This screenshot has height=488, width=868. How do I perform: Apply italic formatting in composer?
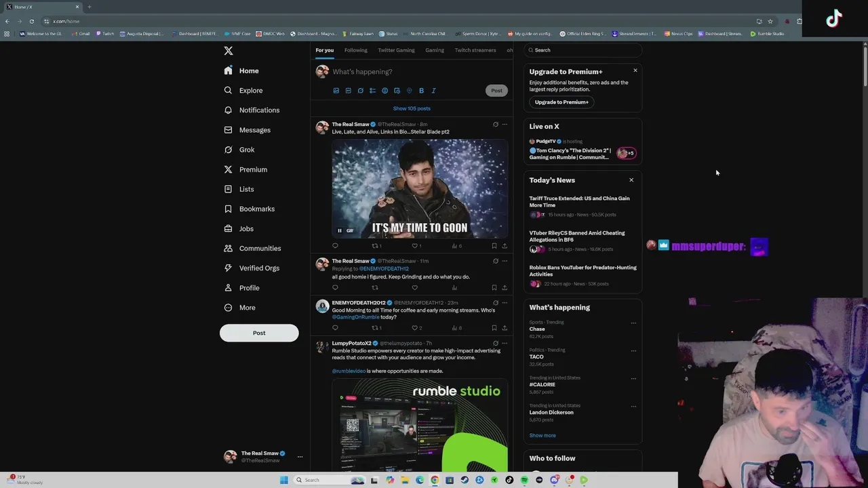tap(433, 91)
